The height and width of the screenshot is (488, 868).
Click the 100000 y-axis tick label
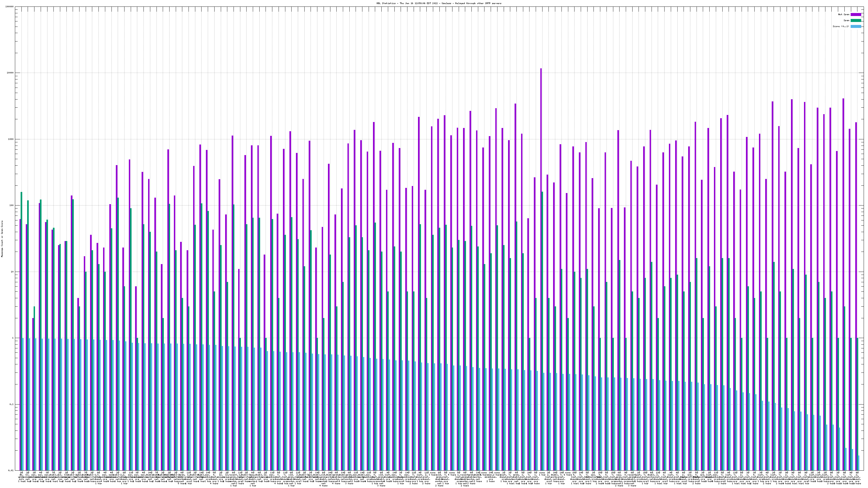pyautogui.click(x=10, y=7)
